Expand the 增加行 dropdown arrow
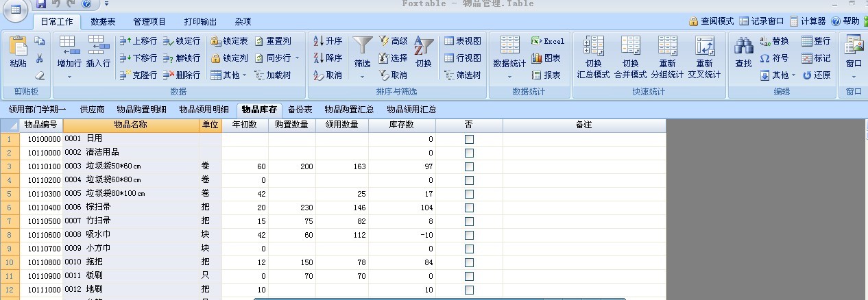This screenshot has height=300, width=868. pos(69,77)
